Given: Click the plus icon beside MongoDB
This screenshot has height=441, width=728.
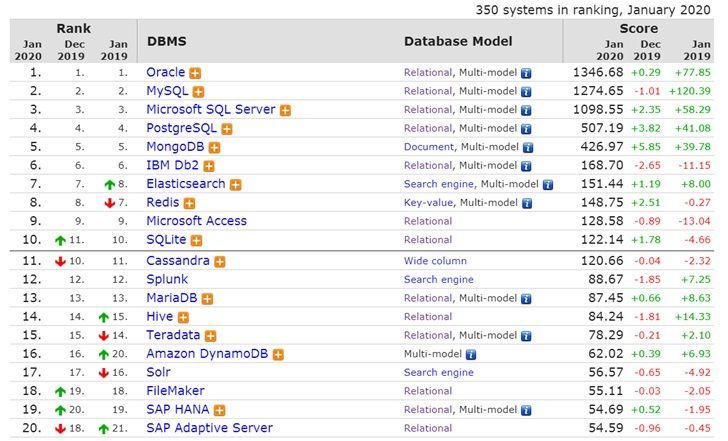Looking at the screenshot, I should pos(215,147).
